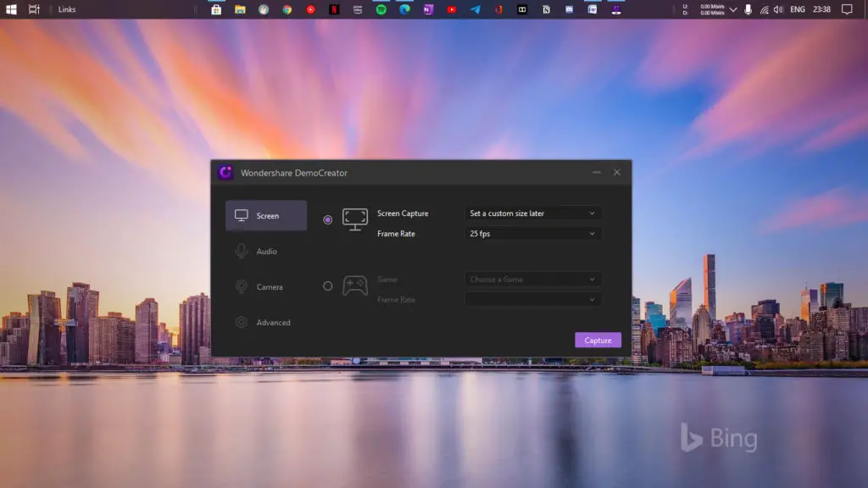Switch to the Audio settings tab

tap(266, 251)
